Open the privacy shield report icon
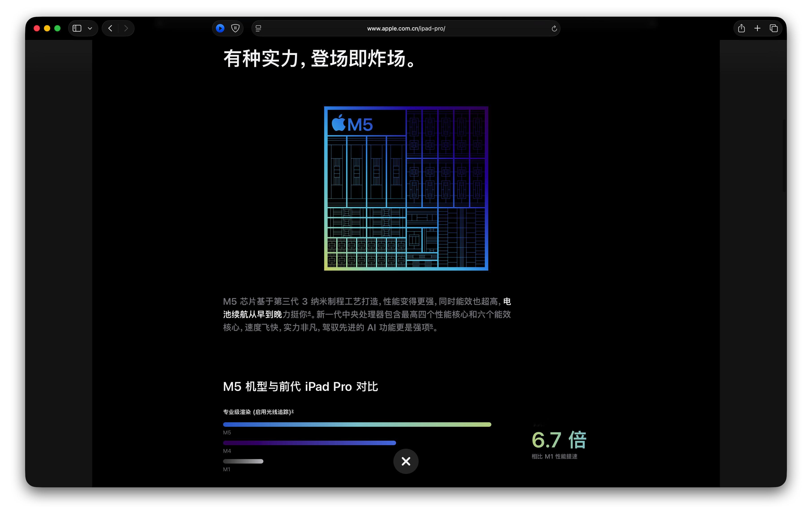The height and width of the screenshot is (521, 812). pos(235,28)
